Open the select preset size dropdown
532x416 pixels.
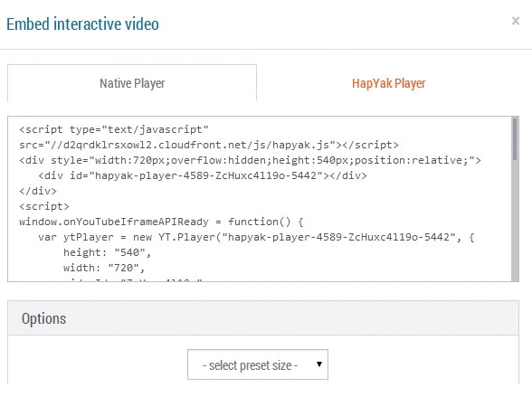[258, 364]
